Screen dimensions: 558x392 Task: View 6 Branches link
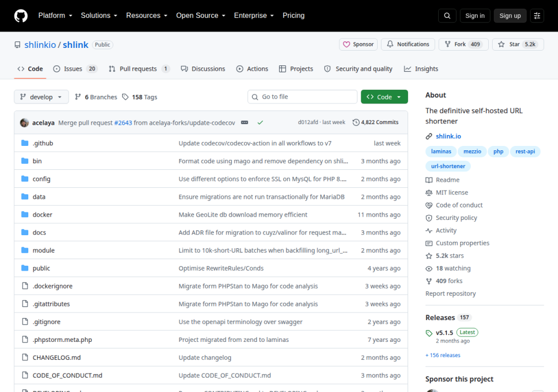96,97
